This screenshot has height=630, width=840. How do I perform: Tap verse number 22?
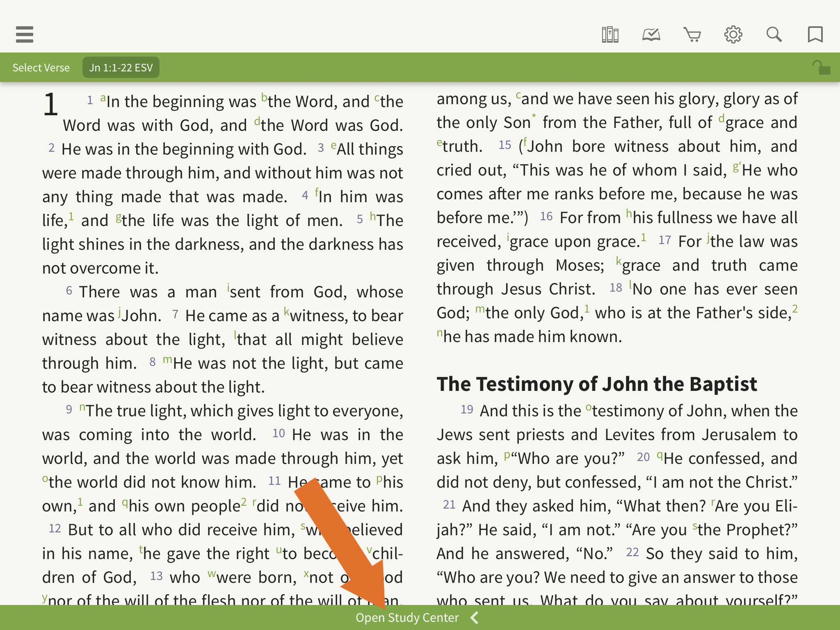click(x=632, y=552)
